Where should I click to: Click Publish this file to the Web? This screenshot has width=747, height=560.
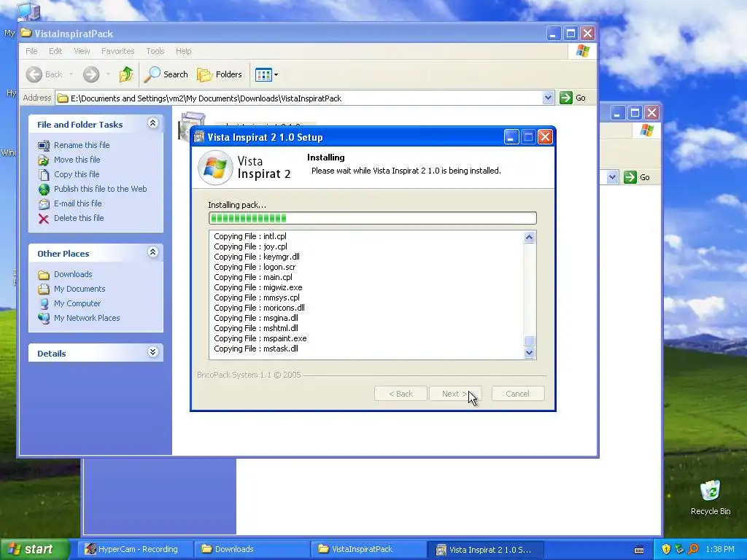tap(100, 189)
